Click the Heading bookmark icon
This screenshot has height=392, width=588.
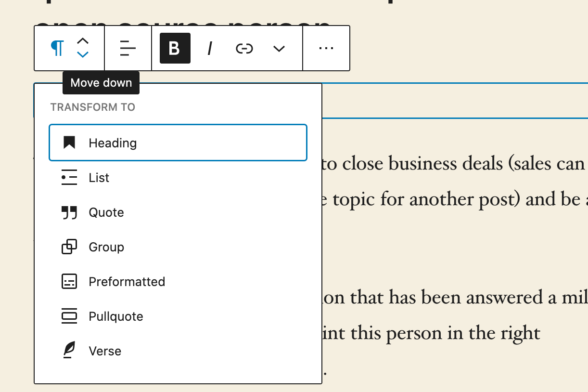pos(69,143)
